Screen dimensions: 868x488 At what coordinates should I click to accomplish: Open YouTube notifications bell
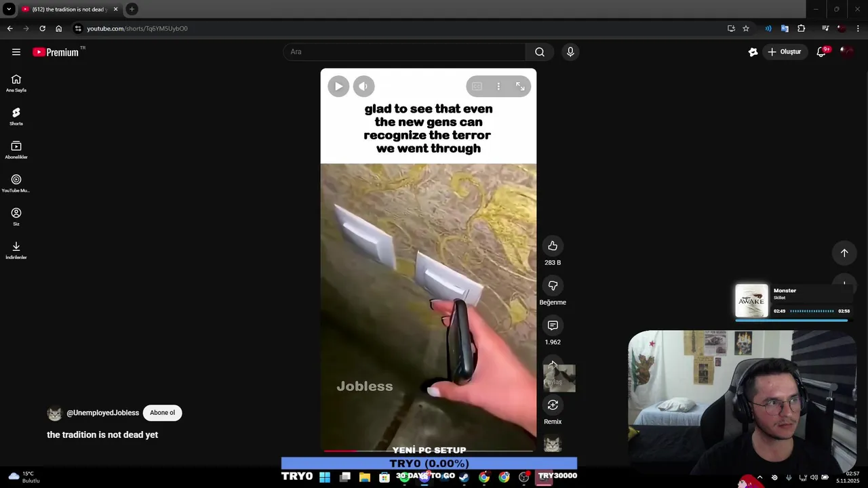point(821,52)
